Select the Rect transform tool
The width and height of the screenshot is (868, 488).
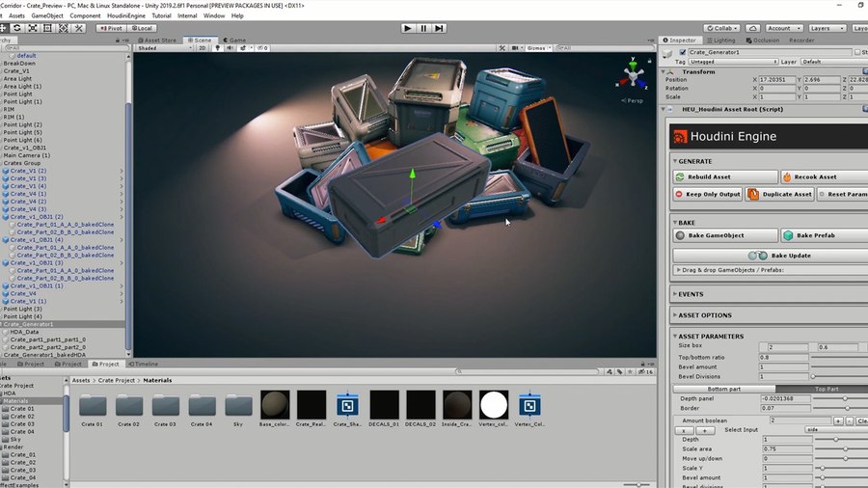tap(47, 28)
